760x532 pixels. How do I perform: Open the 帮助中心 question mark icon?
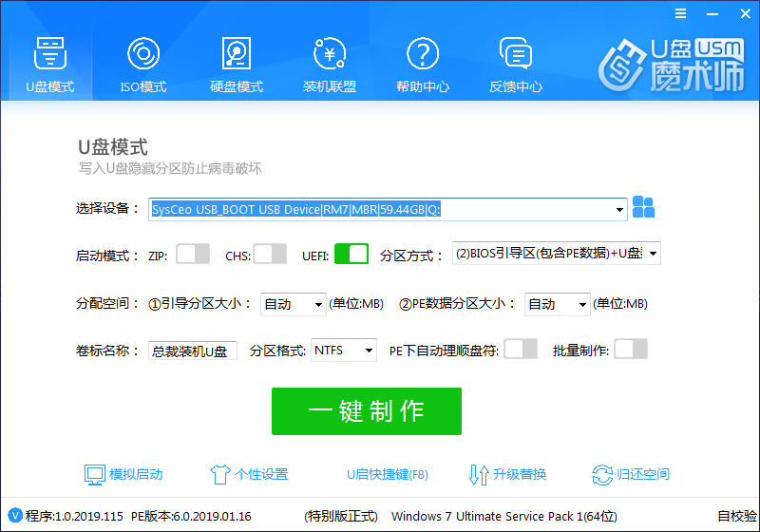pos(422,52)
